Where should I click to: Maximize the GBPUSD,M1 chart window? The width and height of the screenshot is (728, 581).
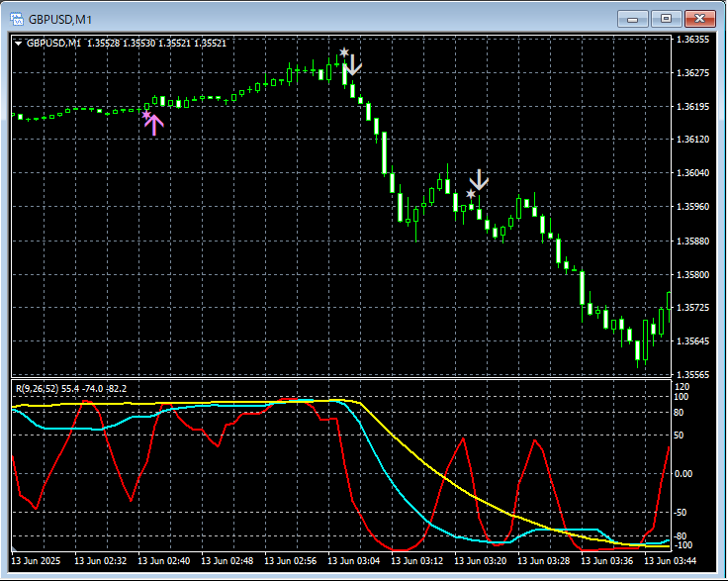coord(666,19)
